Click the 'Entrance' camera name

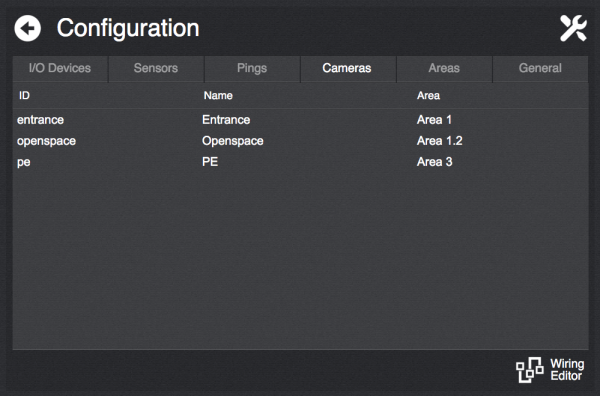226,120
